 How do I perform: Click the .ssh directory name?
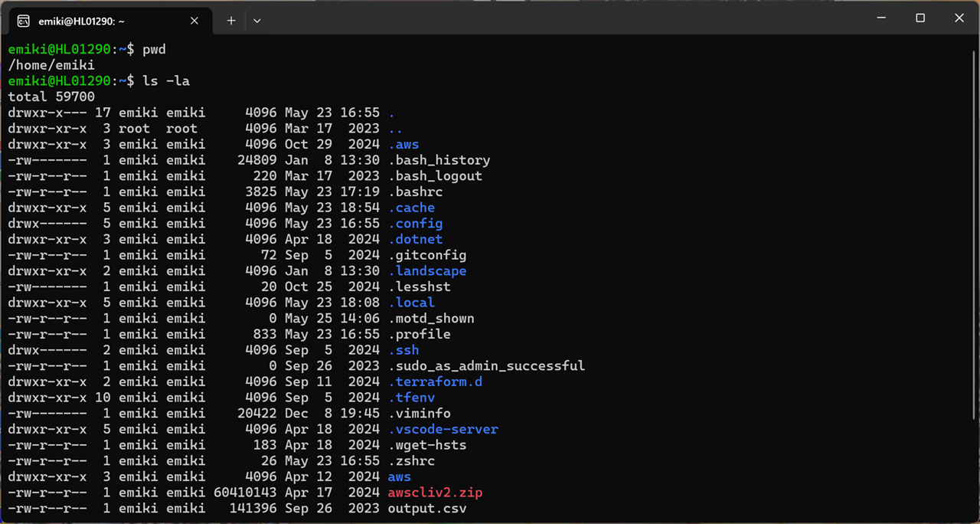(x=403, y=350)
